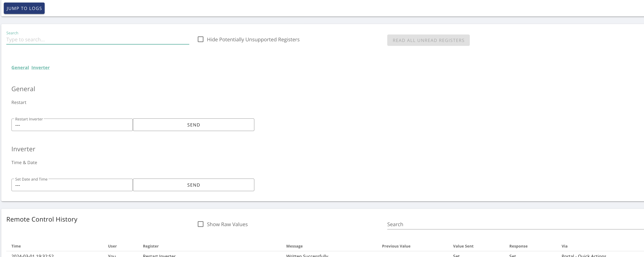Jump to the General section link
Screen dimensions: 644x257
click(20, 67)
